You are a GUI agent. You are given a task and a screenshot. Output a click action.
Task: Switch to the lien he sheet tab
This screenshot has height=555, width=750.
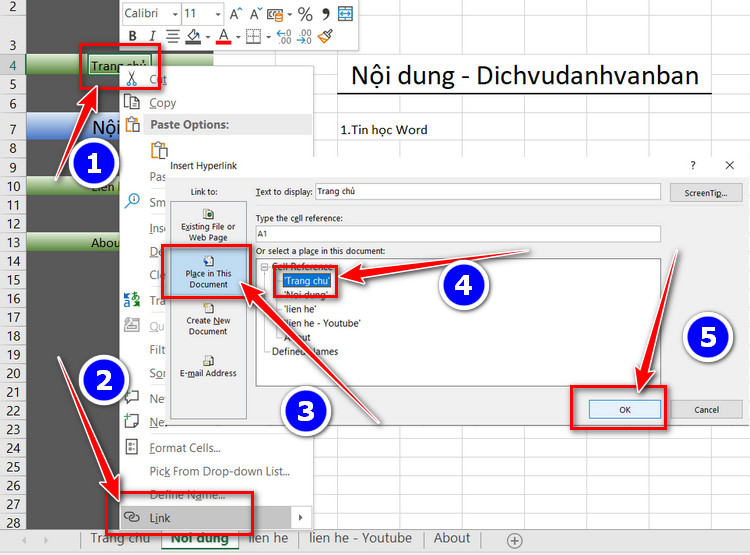point(268,538)
